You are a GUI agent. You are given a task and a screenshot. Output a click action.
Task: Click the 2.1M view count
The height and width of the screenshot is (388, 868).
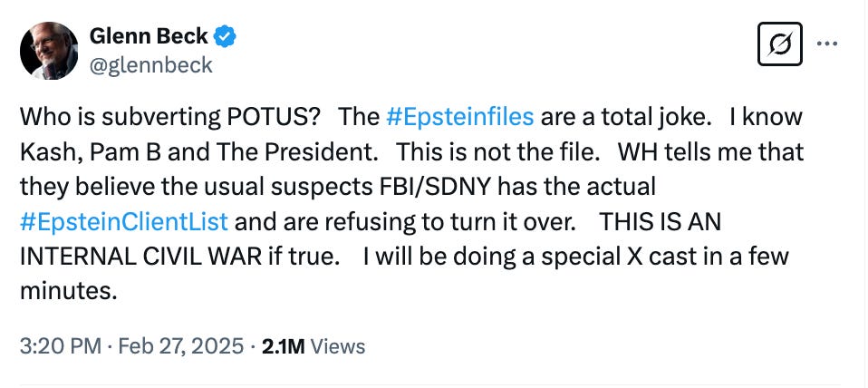[x=283, y=345]
